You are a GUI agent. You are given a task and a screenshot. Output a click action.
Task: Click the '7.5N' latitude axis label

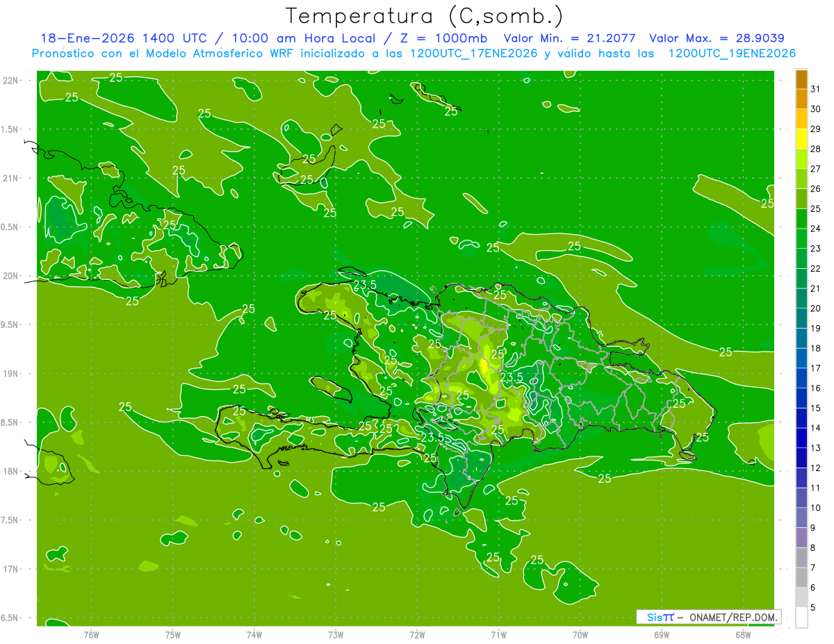point(10,520)
